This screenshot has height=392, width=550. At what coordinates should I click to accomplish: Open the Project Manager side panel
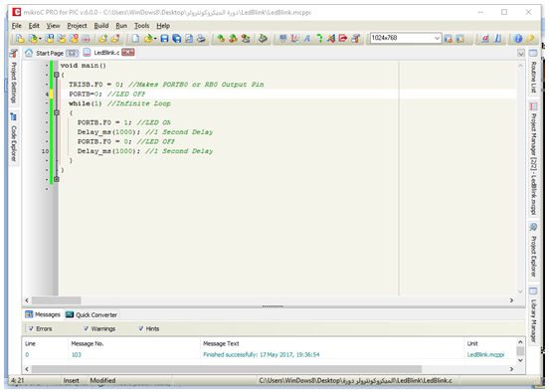[533, 158]
